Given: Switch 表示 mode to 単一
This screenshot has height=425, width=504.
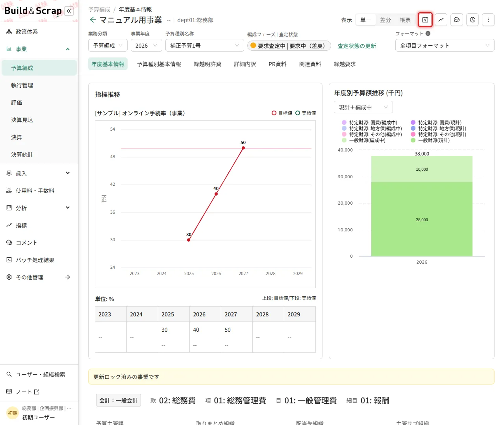Looking at the screenshot, I should point(366,20).
